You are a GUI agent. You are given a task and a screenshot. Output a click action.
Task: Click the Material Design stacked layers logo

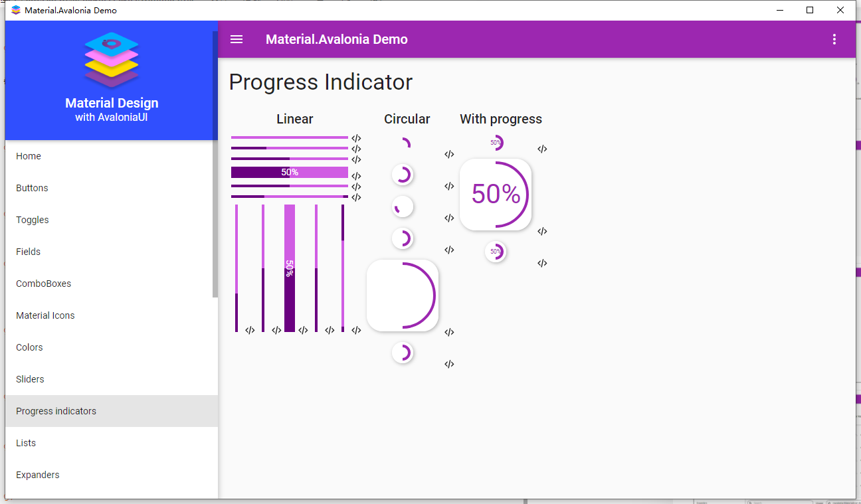click(112, 60)
